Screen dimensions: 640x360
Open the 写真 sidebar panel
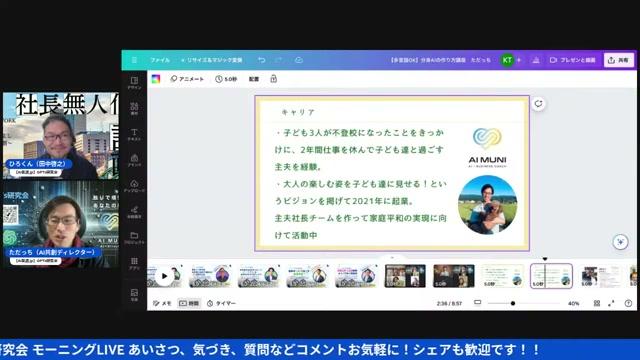[x=134, y=295]
